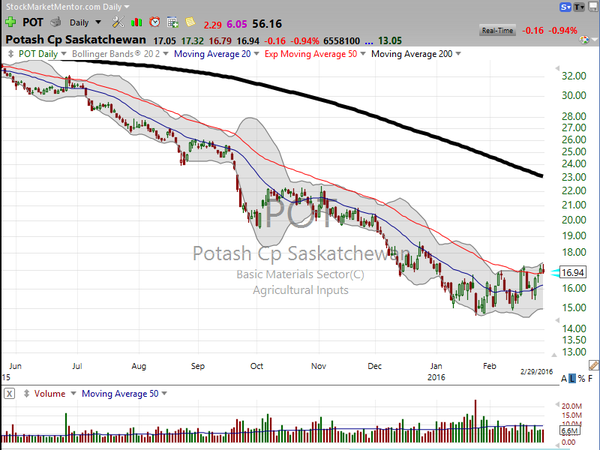Click the 23.00 price axis label
The height and width of the screenshot is (450, 600).
(x=574, y=177)
